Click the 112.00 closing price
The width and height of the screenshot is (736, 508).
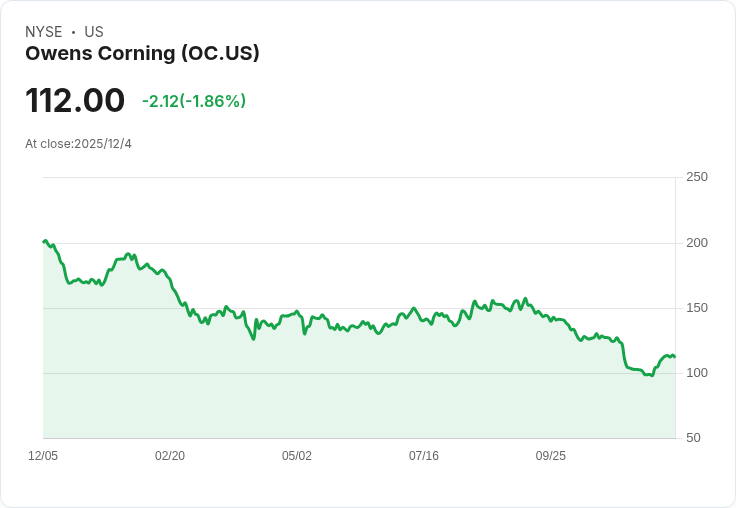(x=75, y=101)
